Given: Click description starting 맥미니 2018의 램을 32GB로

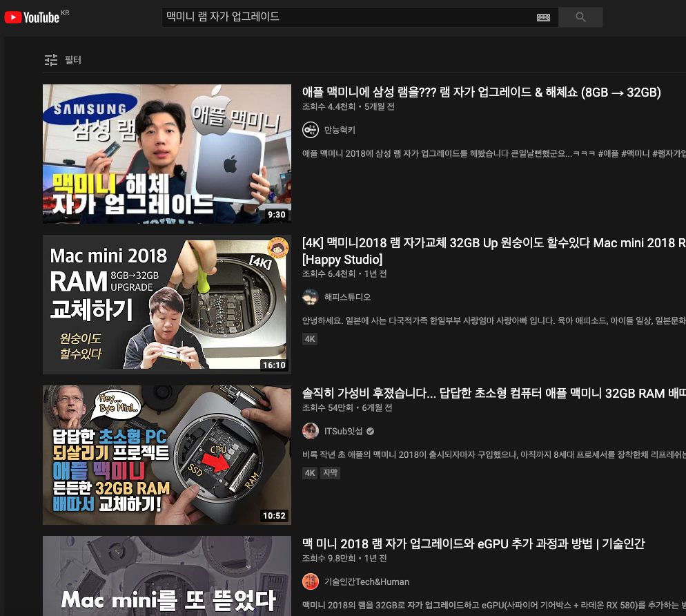Looking at the screenshot, I should tap(494, 606).
